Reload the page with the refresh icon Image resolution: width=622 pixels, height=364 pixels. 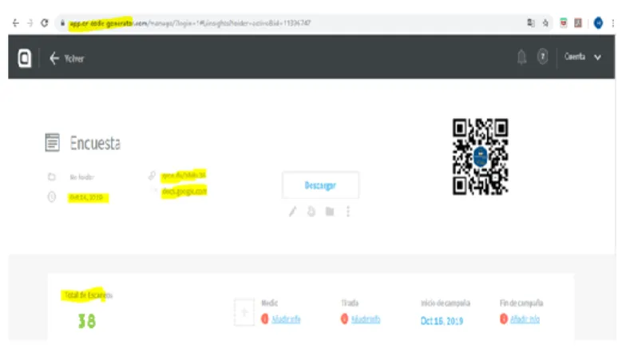(x=45, y=23)
